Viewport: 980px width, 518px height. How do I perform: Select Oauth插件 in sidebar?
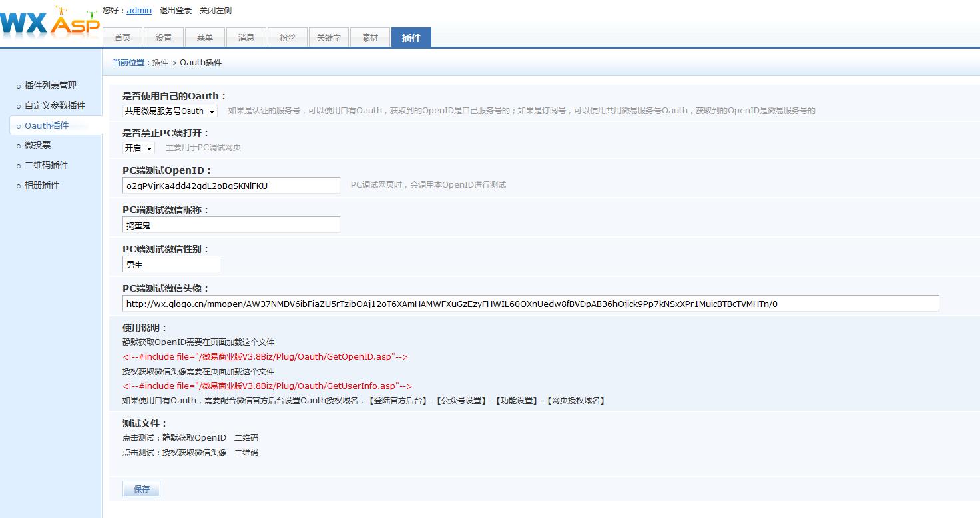[x=47, y=125]
